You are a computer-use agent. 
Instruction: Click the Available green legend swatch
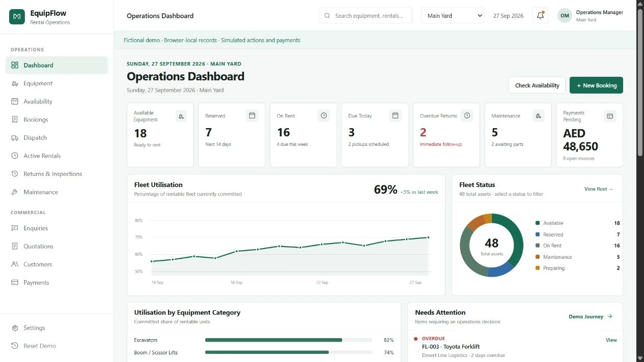coord(538,223)
